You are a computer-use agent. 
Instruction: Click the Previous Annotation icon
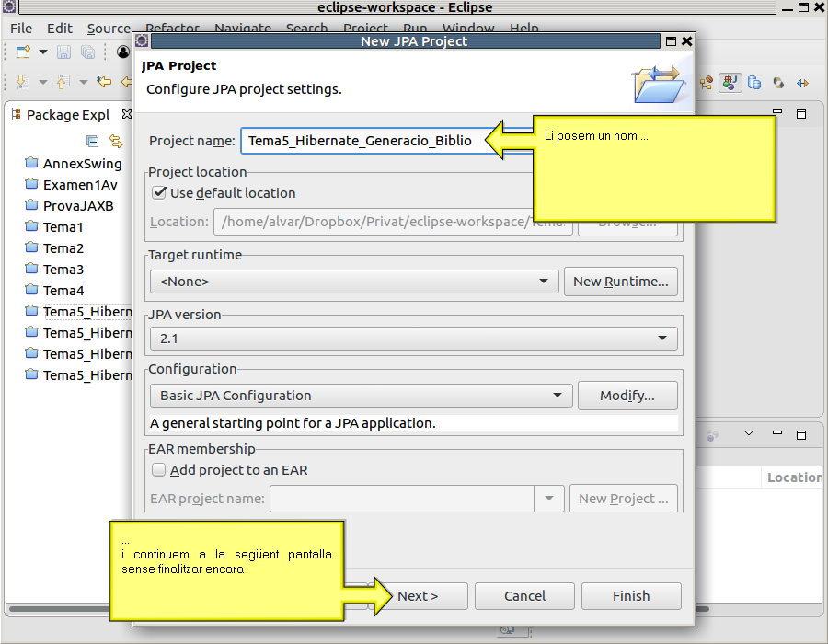(x=63, y=82)
